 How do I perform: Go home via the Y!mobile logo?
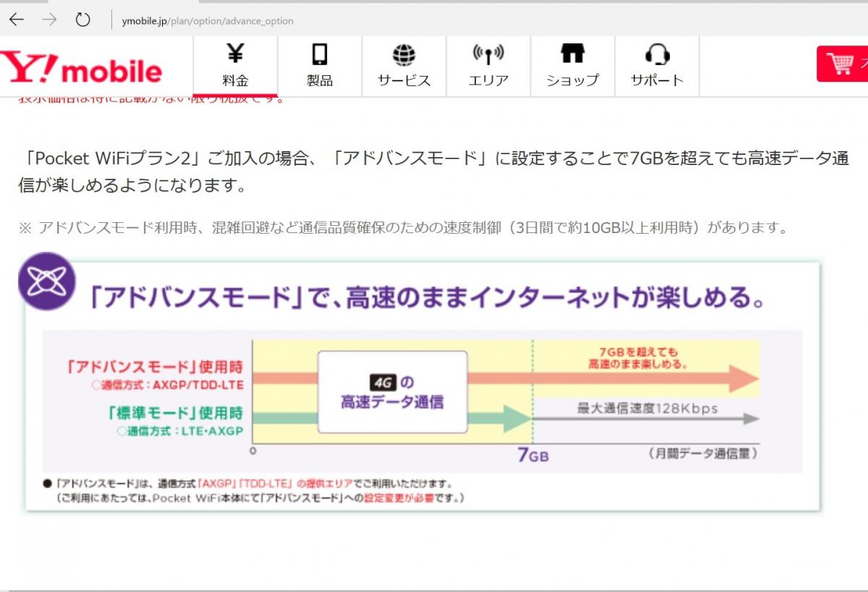click(82, 67)
